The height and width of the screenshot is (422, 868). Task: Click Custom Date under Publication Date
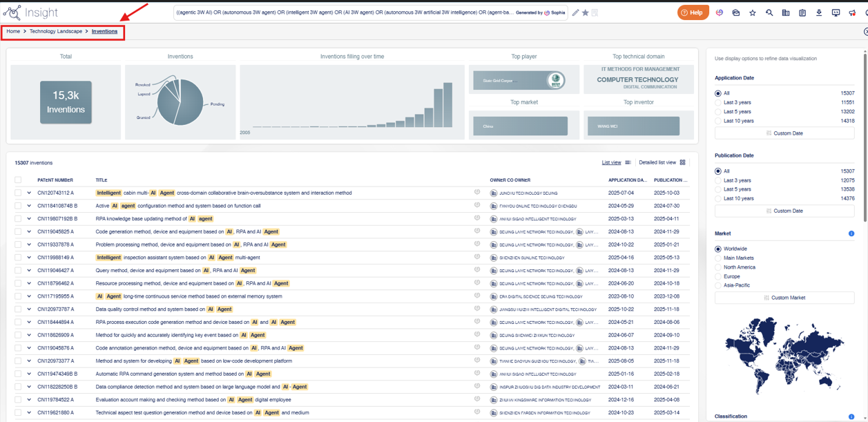(x=784, y=211)
